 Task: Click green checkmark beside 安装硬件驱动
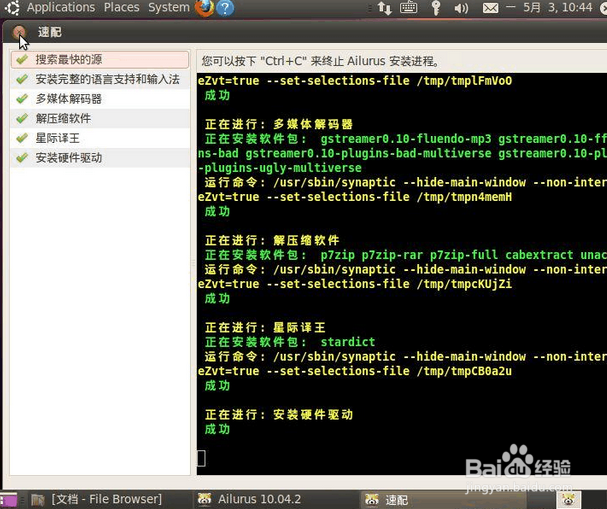coord(22,158)
